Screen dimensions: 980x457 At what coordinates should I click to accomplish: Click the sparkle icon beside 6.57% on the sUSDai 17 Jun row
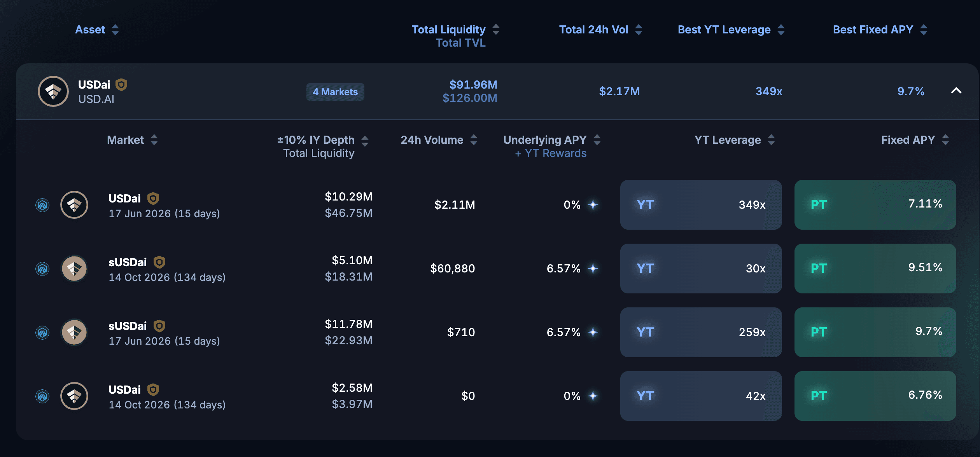593,332
